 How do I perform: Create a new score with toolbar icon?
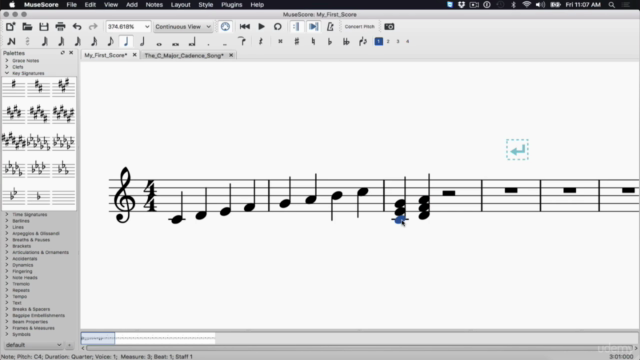pyautogui.click(x=11, y=27)
